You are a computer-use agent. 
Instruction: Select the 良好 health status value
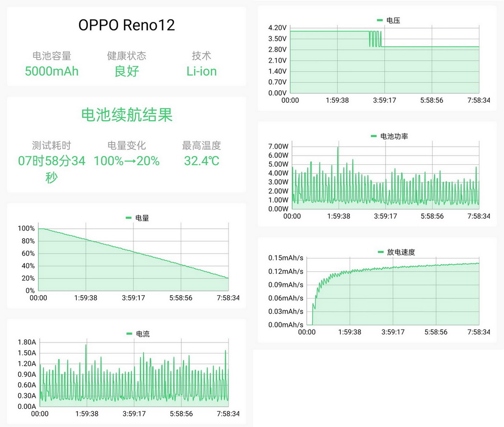click(x=127, y=71)
